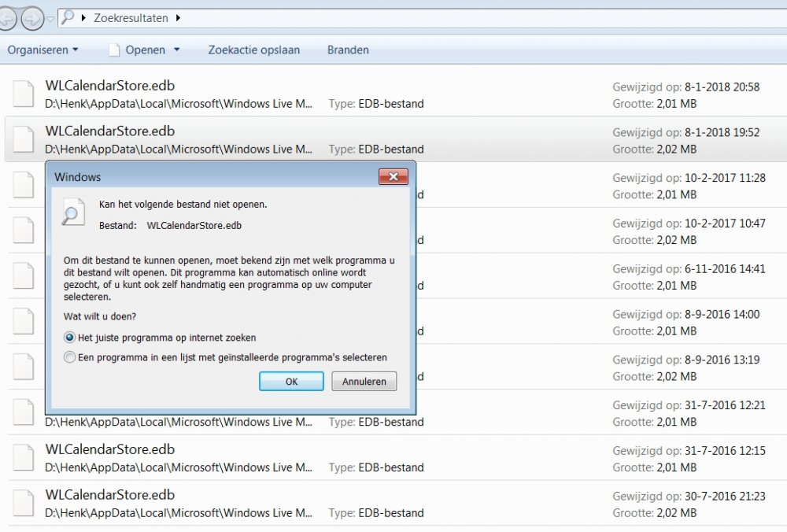Image resolution: width=787 pixels, height=532 pixels.
Task: Select file icon of result modified 31-7-2016 12:15
Action: click(x=24, y=457)
